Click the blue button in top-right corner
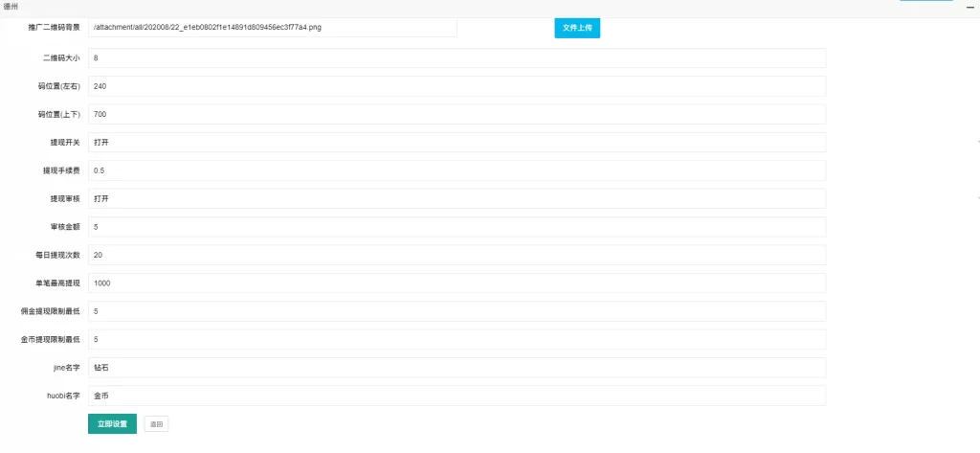Viewport: 980px width, 453px height. pos(925,1)
